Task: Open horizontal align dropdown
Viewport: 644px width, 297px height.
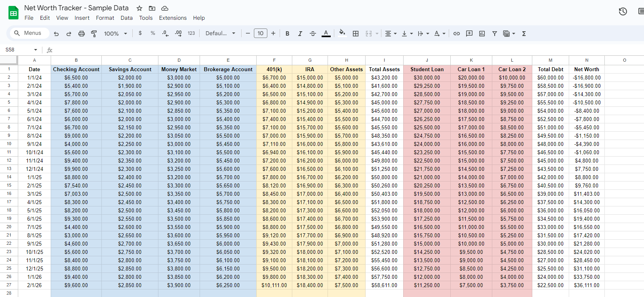Action: [391, 34]
